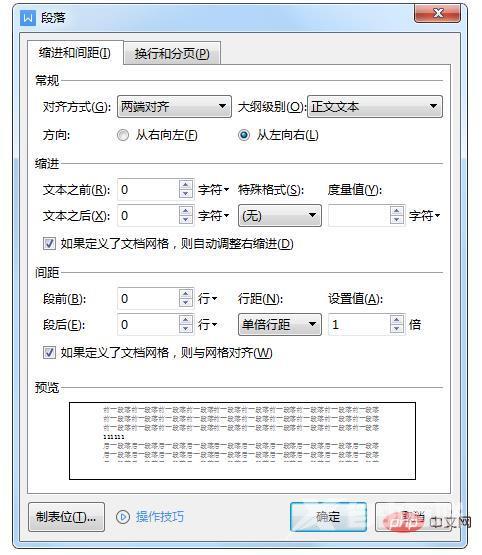Increase 段后 spacing with up arrow

tap(186, 320)
